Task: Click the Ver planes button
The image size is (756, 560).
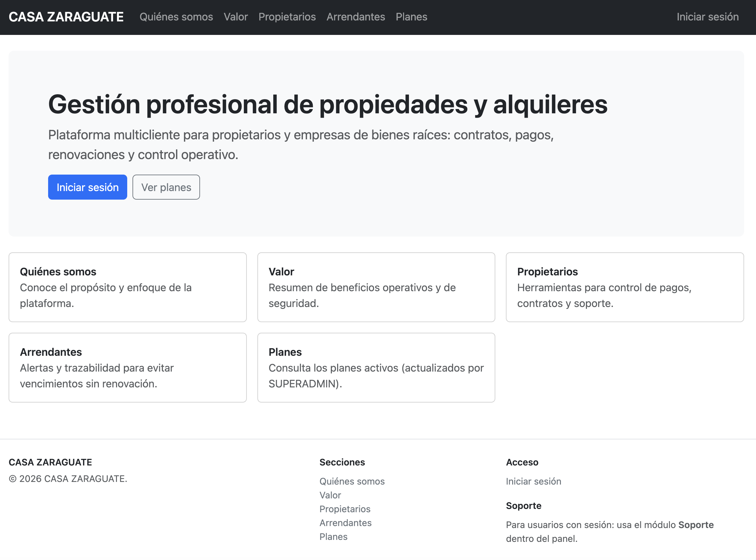Action: click(x=166, y=187)
